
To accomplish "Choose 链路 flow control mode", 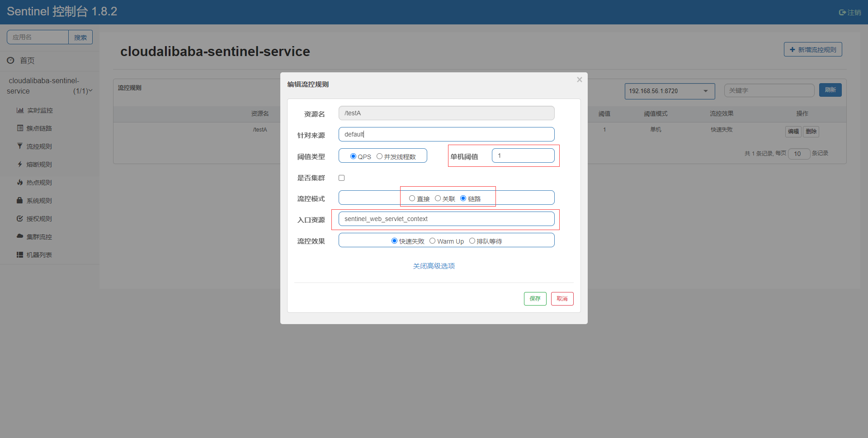I will point(463,198).
